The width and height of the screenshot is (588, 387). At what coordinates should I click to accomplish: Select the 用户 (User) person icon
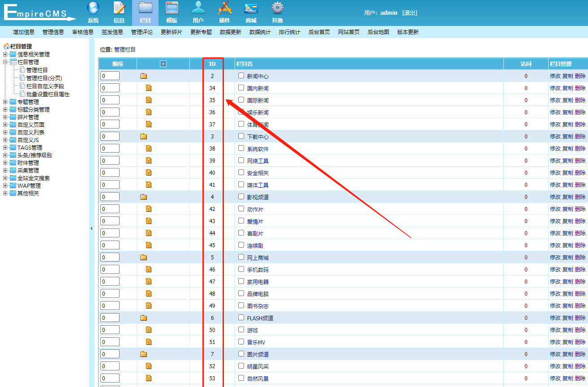[x=198, y=9]
